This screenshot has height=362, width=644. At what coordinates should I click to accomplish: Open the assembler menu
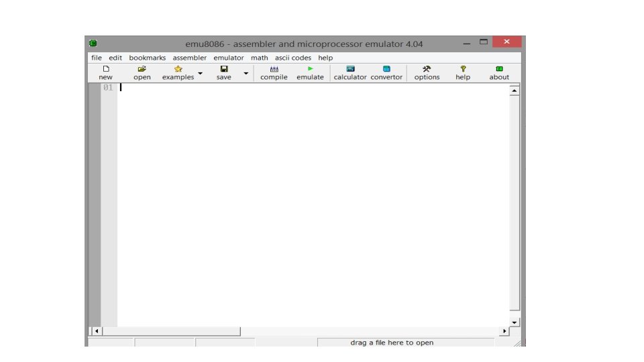point(190,58)
